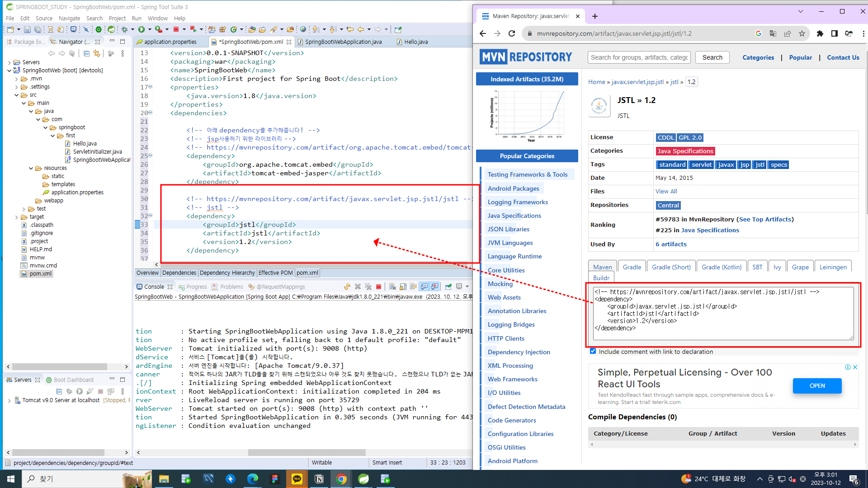Terminate the console process with red square
868x488 pixels.
pos(378,286)
